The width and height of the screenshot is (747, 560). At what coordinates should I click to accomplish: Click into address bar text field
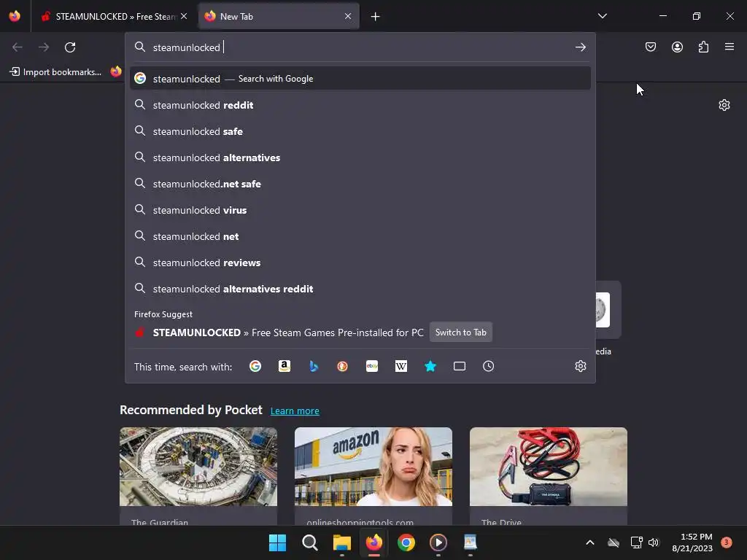coord(362,47)
